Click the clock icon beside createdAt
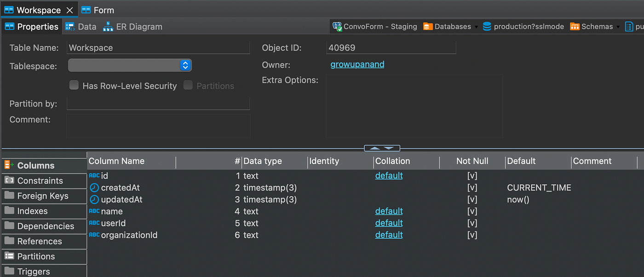The width and height of the screenshot is (644, 277). [94, 187]
